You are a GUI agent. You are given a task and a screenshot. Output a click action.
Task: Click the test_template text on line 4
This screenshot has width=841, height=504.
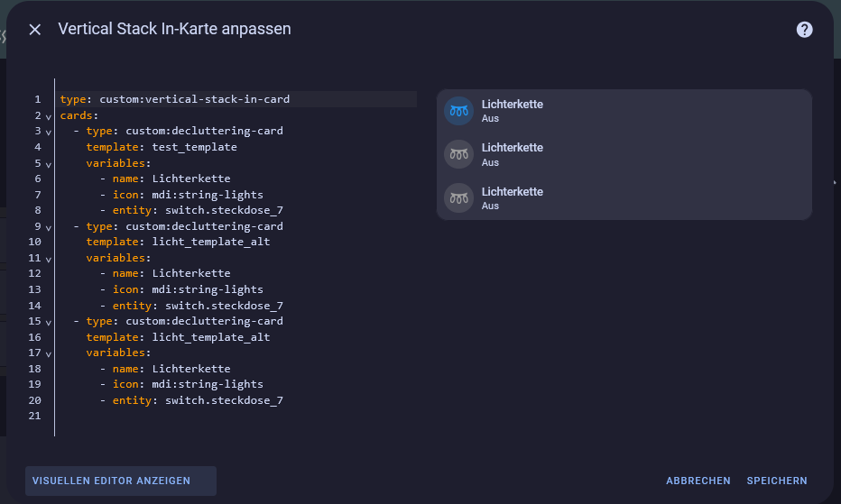click(x=194, y=147)
